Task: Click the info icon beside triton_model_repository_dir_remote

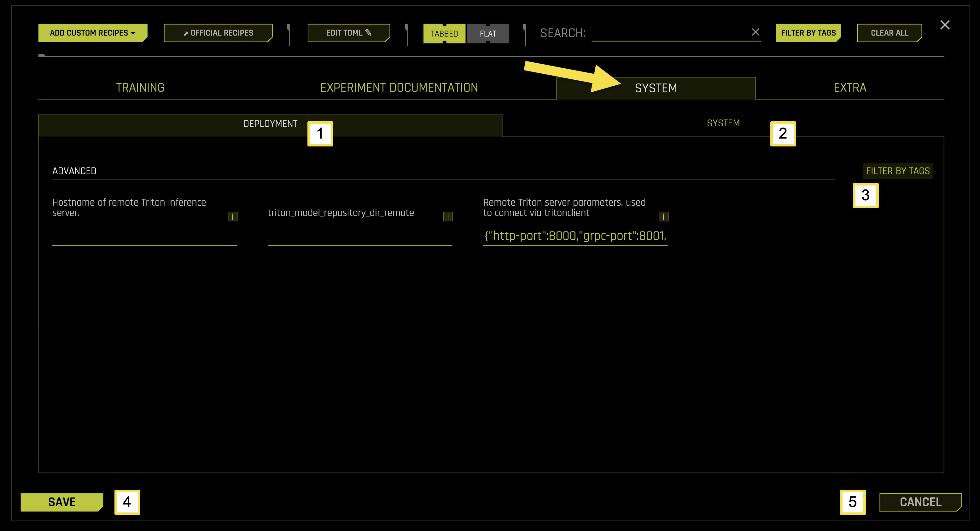Action: point(447,216)
